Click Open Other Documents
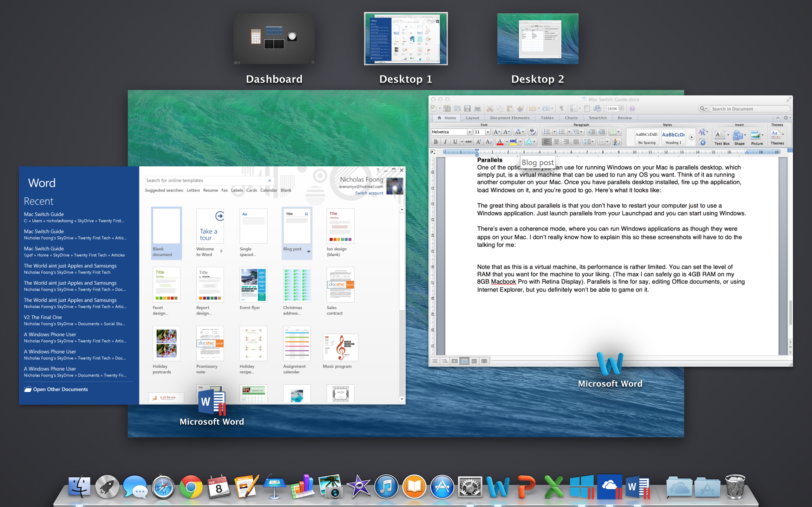812x507 pixels. pyautogui.click(x=60, y=389)
